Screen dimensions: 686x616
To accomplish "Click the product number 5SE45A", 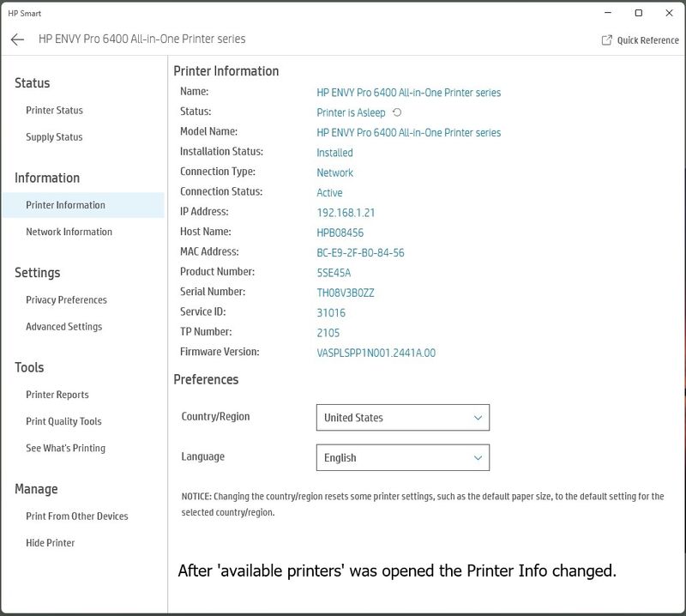I will tap(334, 273).
